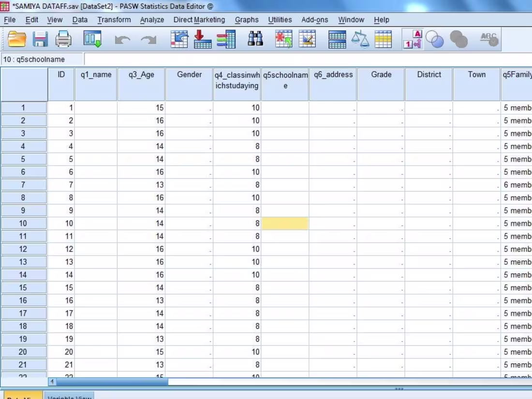532x399 pixels.
Task: Open the Find dialog with binoculars icon
Action: click(255, 39)
